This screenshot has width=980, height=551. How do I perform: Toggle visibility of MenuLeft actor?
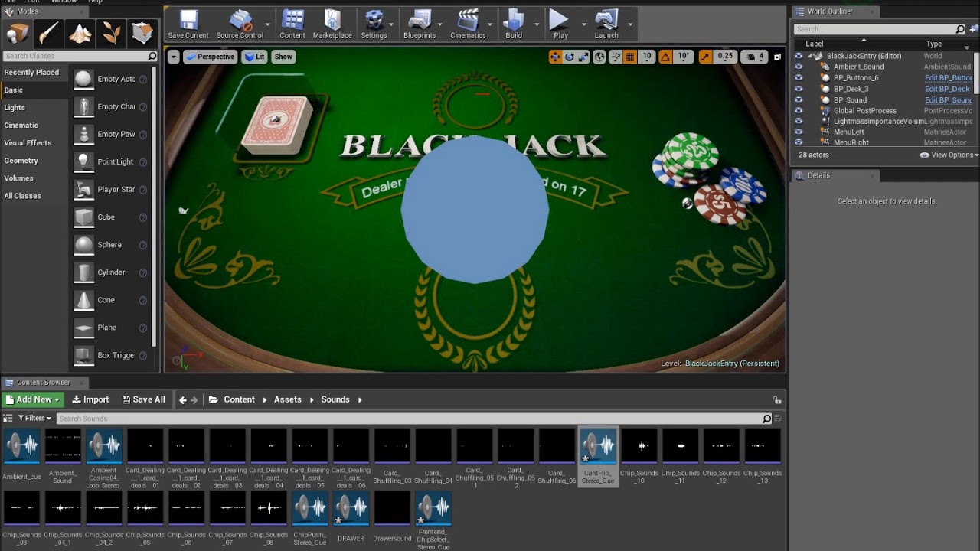point(799,132)
